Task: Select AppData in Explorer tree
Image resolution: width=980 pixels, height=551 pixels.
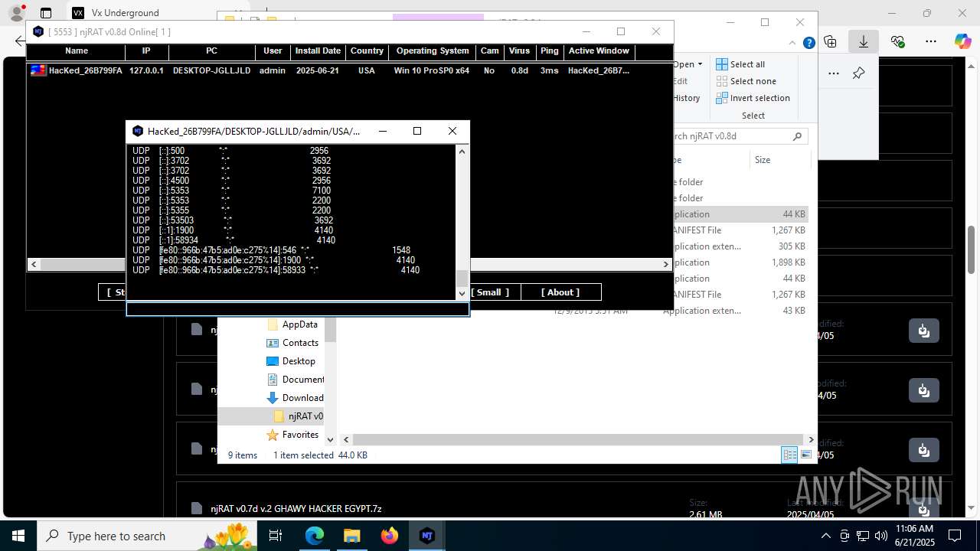Action: tap(299, 324)
